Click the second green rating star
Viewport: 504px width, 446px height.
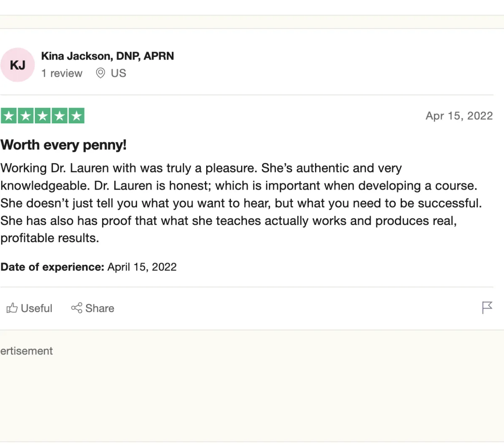[26, 115]
